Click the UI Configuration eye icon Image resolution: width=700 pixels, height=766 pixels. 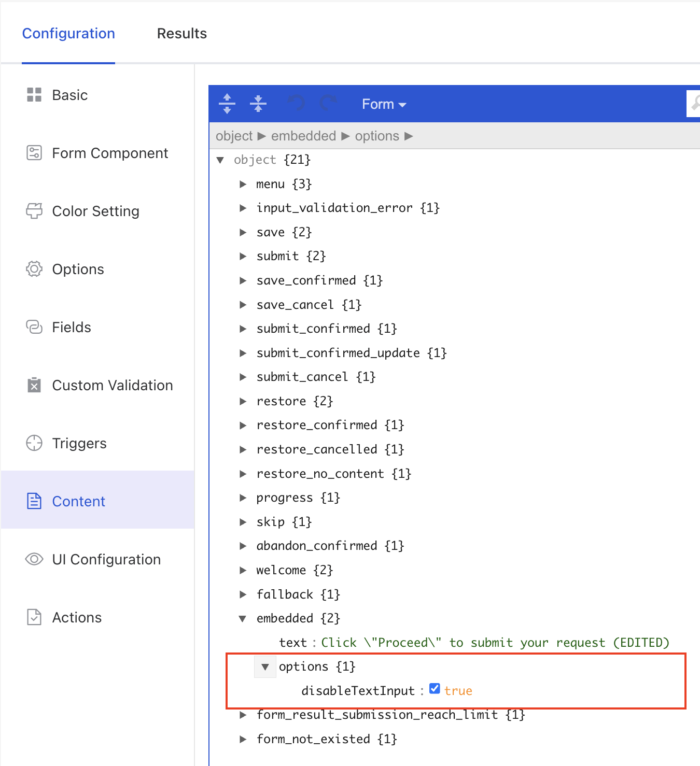[x=34, y=559]
